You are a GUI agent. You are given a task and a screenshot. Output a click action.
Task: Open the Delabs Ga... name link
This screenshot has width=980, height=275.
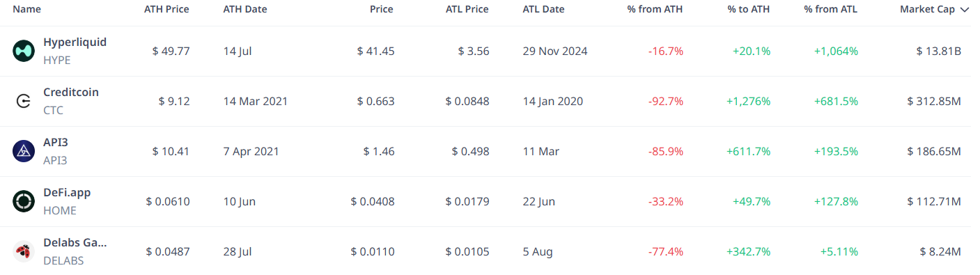coord(75,242)
